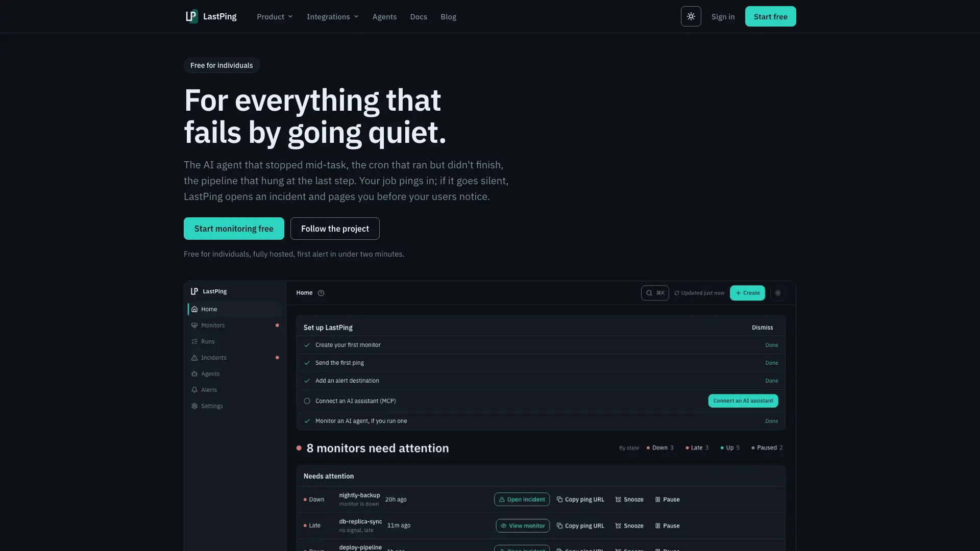Click the Snooze icon in the nightly-backup row
This screenshot has width=980, height=551.
[x=618, y=499]
